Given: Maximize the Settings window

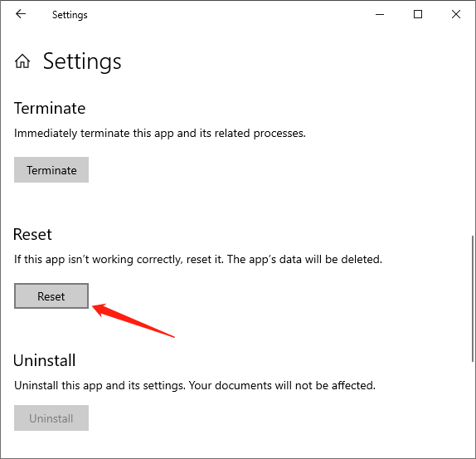Looking at the screenshot, I should tap(418, 14).
